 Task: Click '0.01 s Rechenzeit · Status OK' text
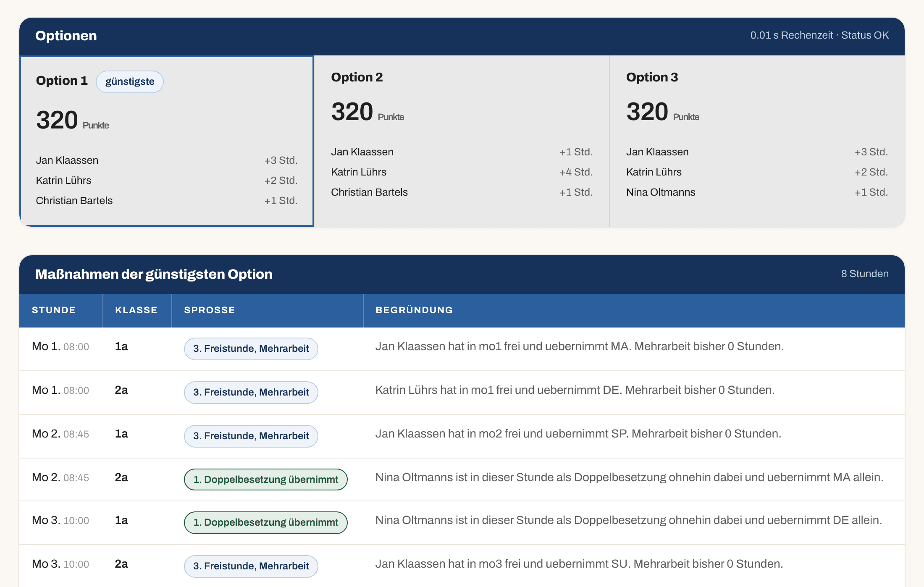click(819, 35)
